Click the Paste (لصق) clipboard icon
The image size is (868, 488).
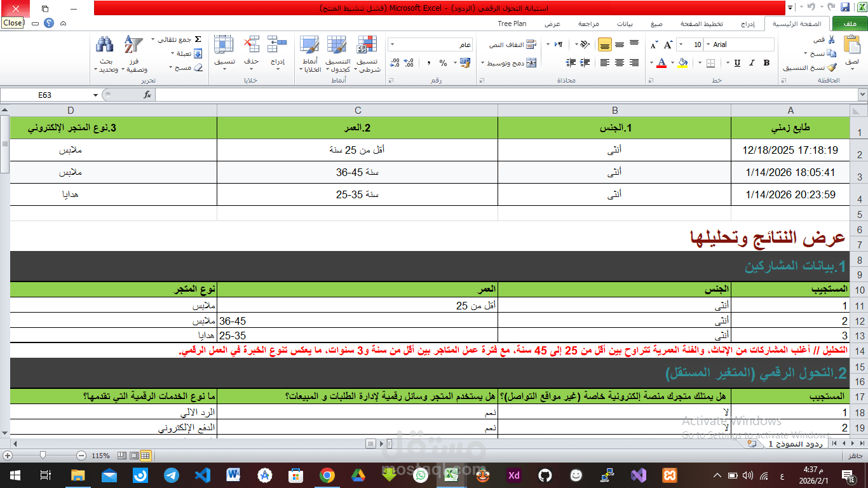(x=851, y=45)
